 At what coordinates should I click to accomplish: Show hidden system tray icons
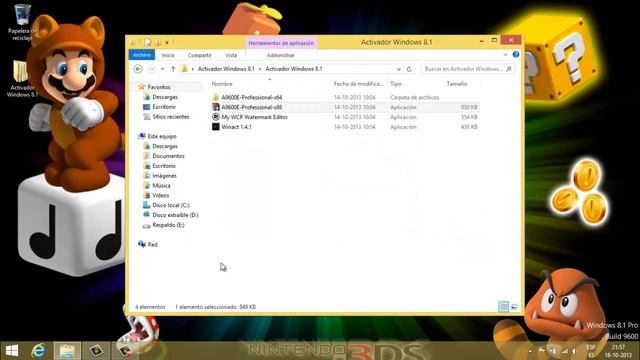point(530,351)
